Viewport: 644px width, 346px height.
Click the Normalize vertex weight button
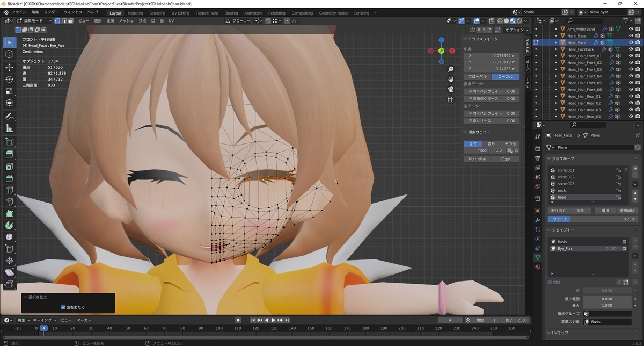tap(477, 159)
